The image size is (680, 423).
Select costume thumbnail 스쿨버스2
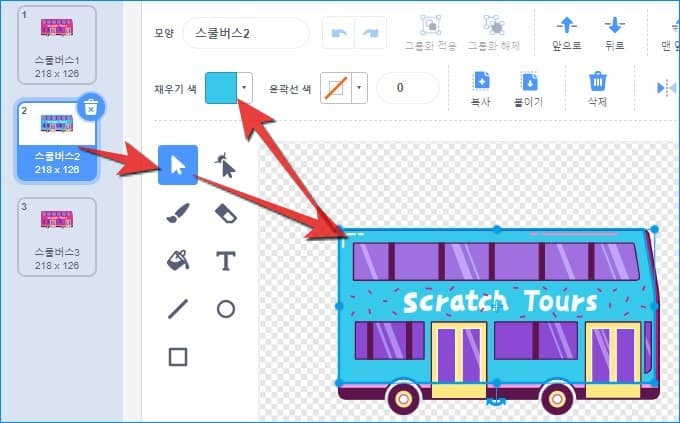pos(57,141)
